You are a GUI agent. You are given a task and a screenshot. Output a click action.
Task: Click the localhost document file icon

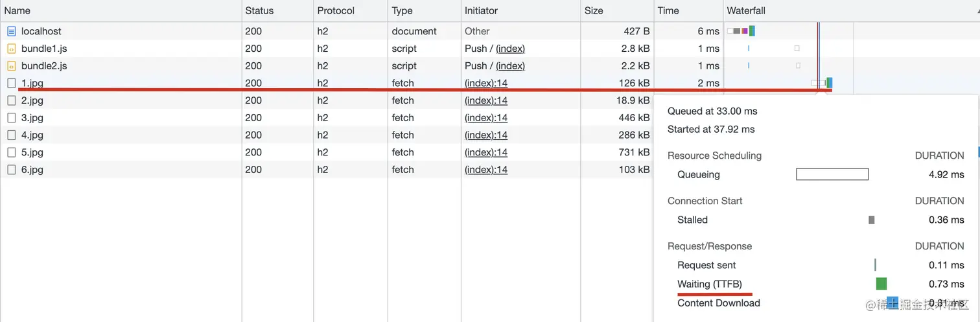click(11, 31)
